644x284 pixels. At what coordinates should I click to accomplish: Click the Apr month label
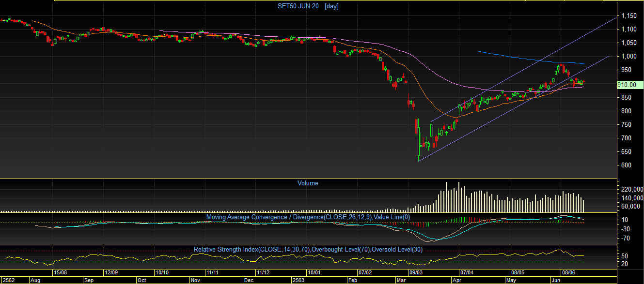456,280
